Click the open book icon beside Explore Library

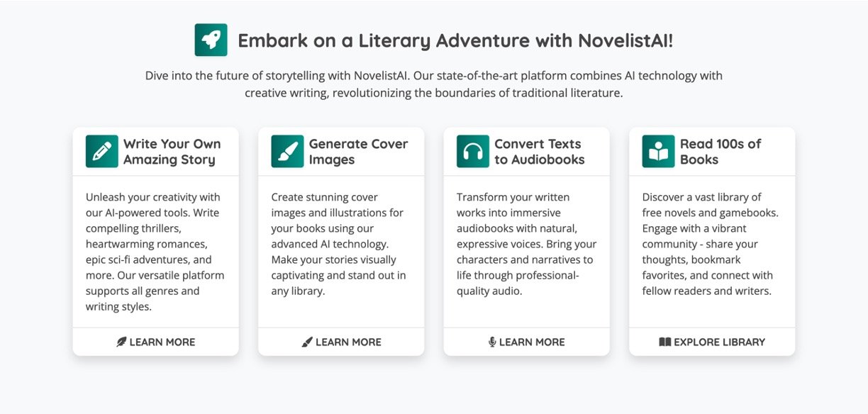coord(664,342)
